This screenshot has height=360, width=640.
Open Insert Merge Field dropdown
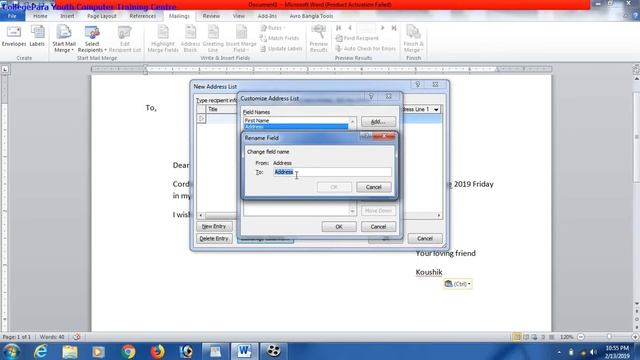241,39
